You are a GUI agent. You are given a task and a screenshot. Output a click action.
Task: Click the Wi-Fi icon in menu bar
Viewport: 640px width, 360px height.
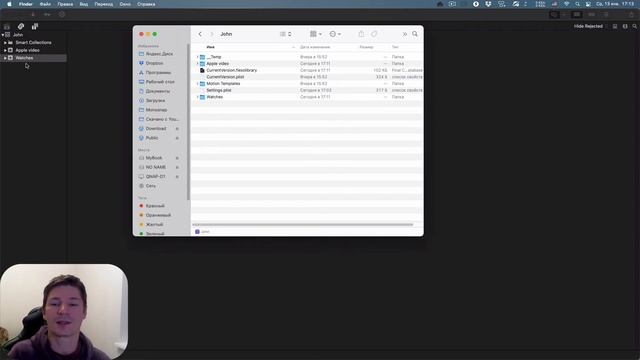coord(567,4)
